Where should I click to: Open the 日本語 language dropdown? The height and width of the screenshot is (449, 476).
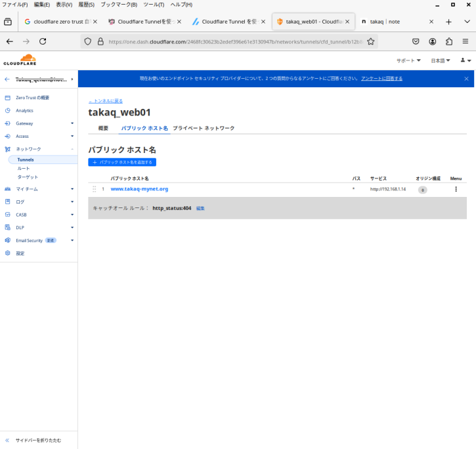pyautogui.click(x=441, y=60)
